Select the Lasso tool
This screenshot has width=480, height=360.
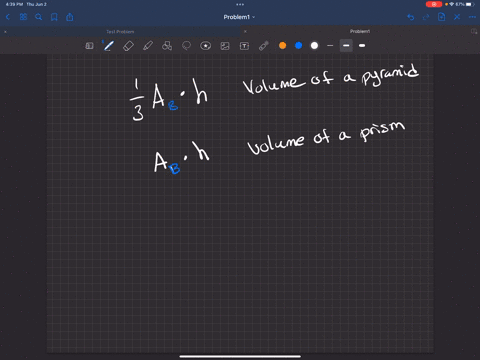click(186, 46)
